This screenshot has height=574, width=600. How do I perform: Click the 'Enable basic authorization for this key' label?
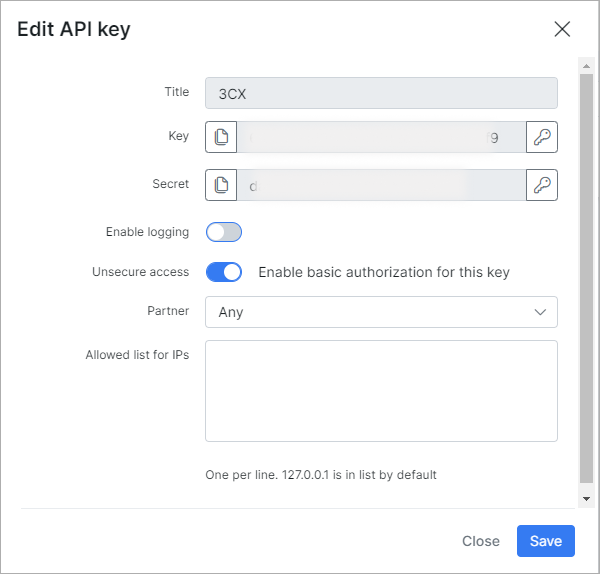384,272
